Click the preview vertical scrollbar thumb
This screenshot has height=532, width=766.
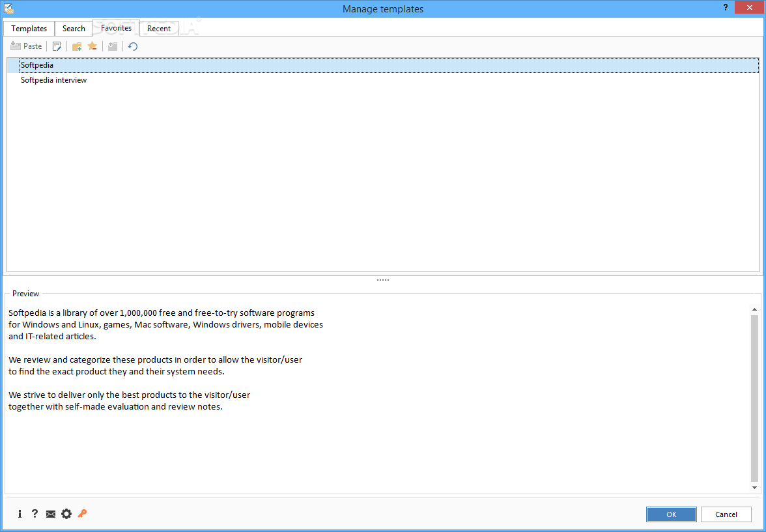tap(754, 398)
